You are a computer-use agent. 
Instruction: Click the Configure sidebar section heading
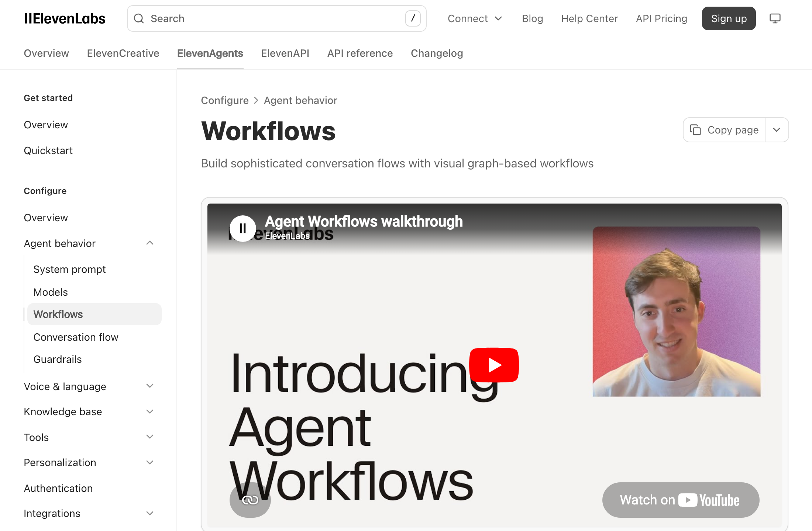45,191
